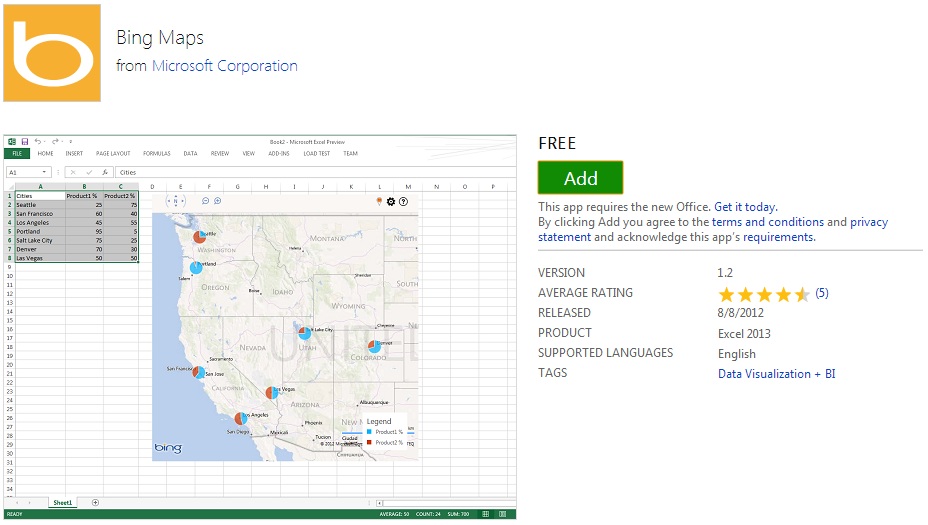928x525 pixels.
Task: Click the Seattle pie chart marker on map
Action: click(199, 237)
